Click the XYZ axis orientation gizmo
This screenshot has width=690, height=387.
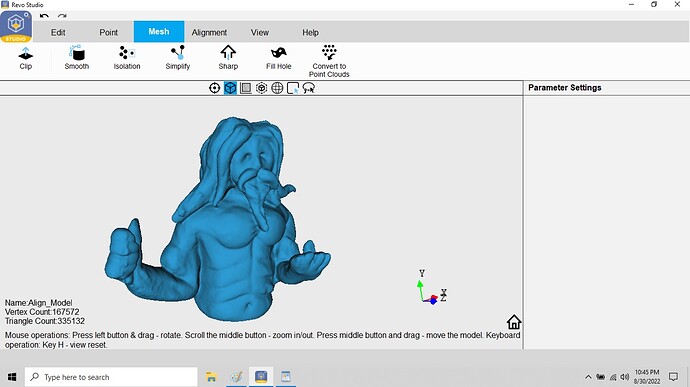[x=432, y=287]
